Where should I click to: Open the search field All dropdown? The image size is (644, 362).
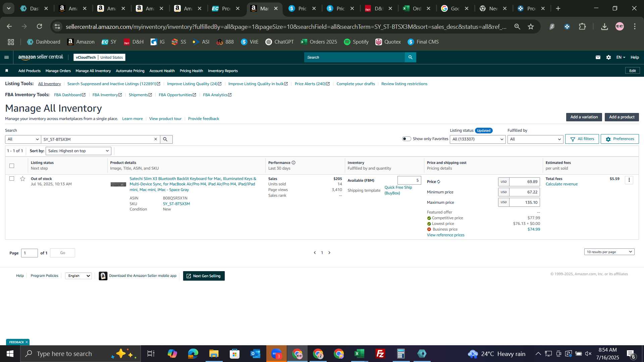pyautogui.click(x=23, y=139)
